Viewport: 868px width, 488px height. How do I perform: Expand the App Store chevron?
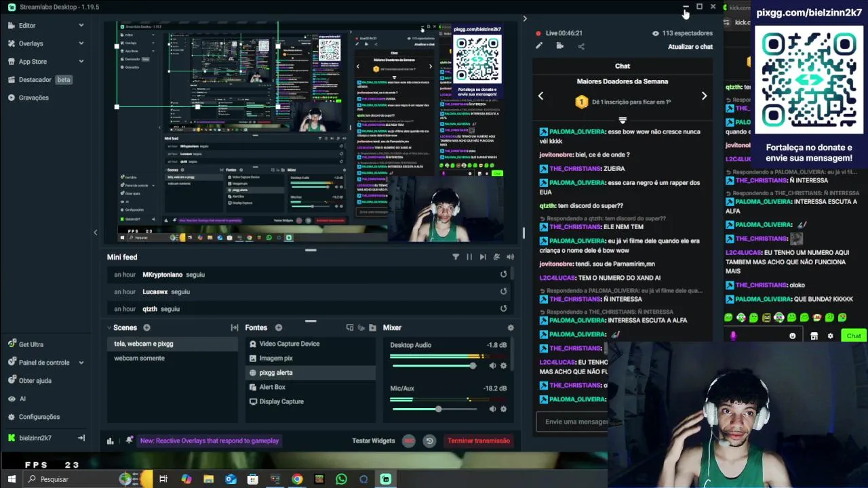pos(81,62)
